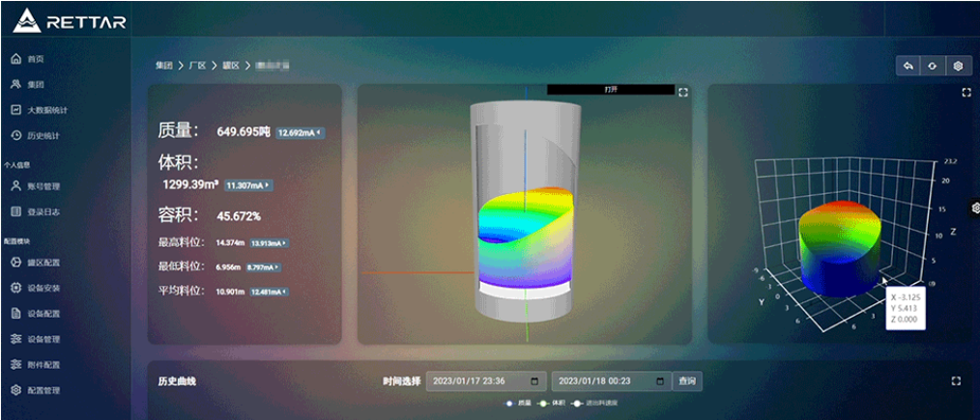980x420 pixels.
Task: Open the gear tab on right screen edge
Action: point(974,207)
